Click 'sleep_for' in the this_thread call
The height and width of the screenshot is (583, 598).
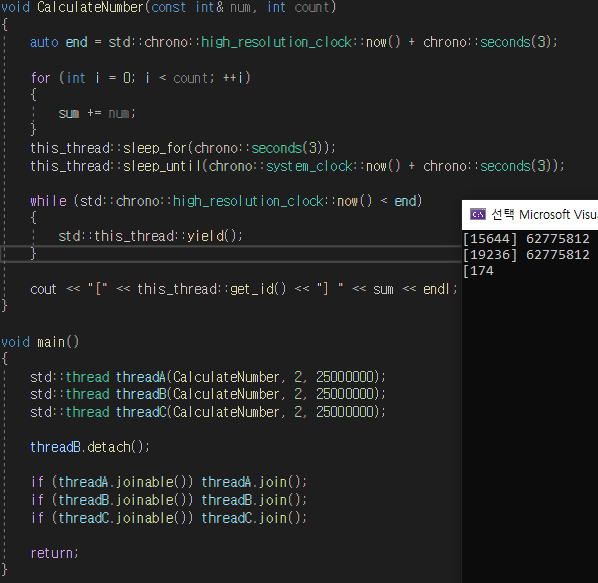tap(155, 148)
